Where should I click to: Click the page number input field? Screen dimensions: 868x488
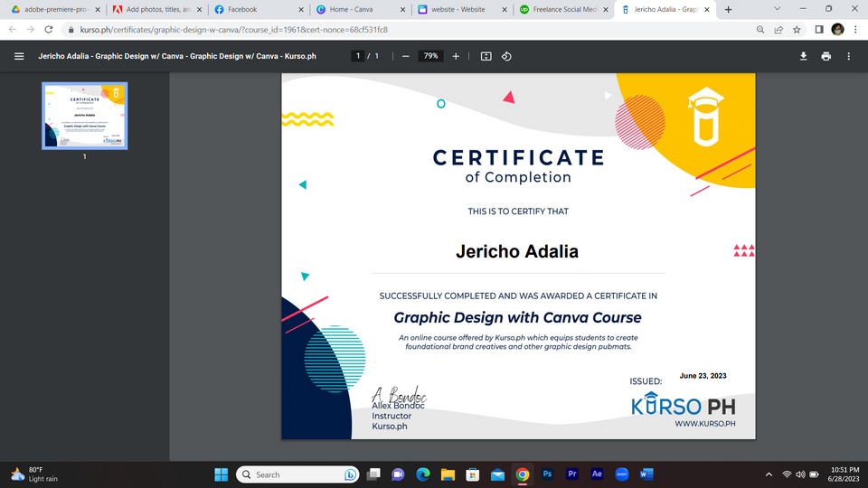358,56
